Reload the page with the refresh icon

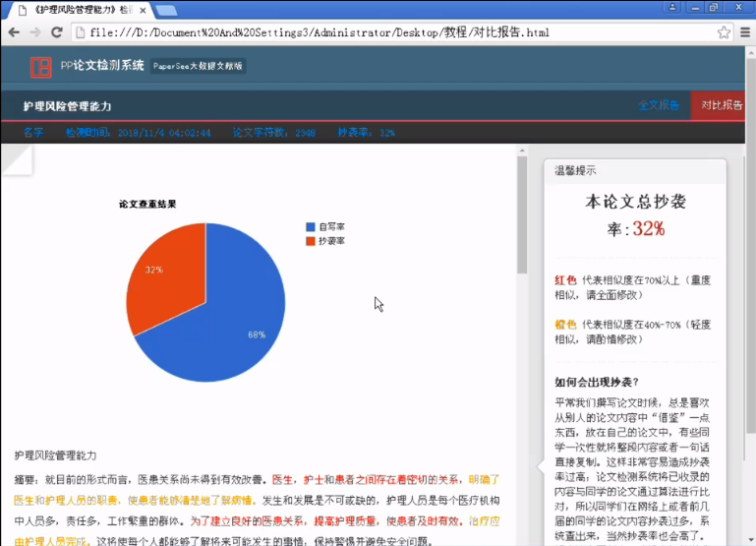coord(57,32)
